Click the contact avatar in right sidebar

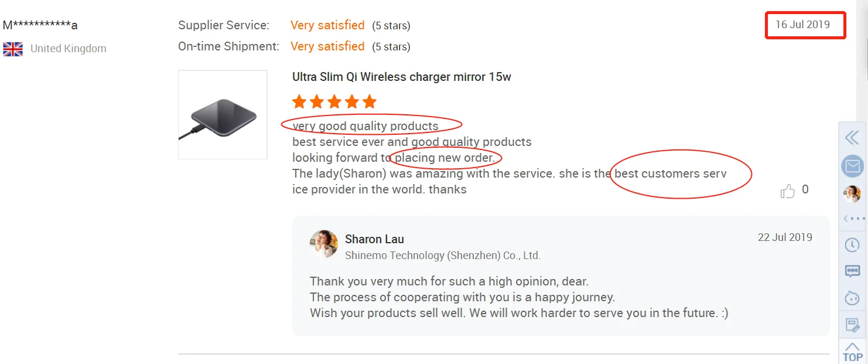point(853,193)
